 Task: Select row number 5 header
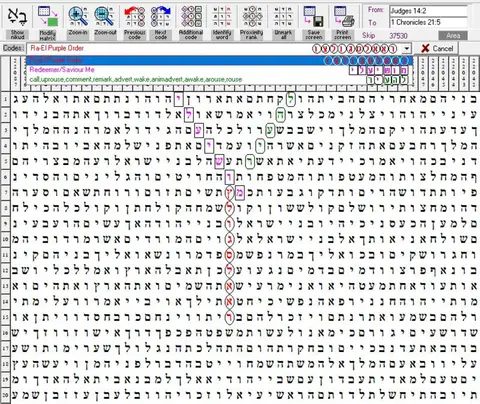tap(5, 161)
